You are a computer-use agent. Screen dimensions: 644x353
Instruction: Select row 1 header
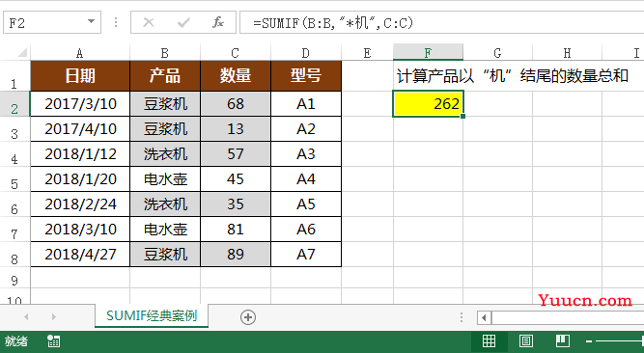14,76
